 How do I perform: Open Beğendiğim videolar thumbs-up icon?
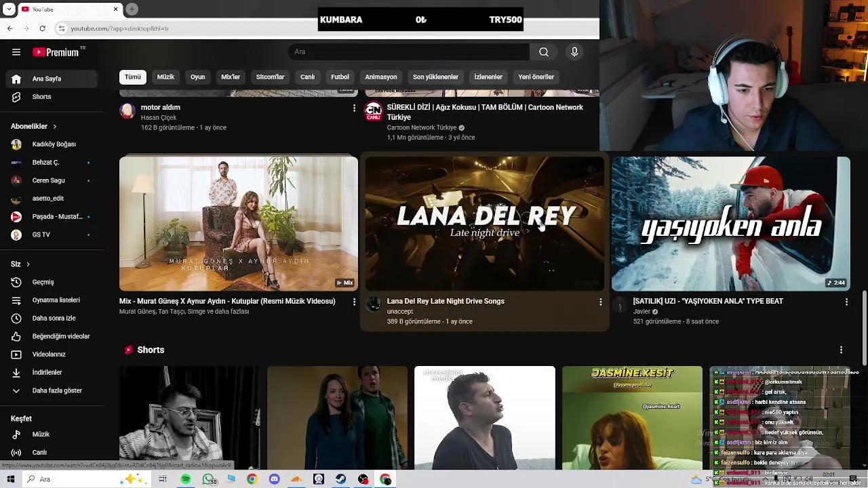tap(16, 336)
